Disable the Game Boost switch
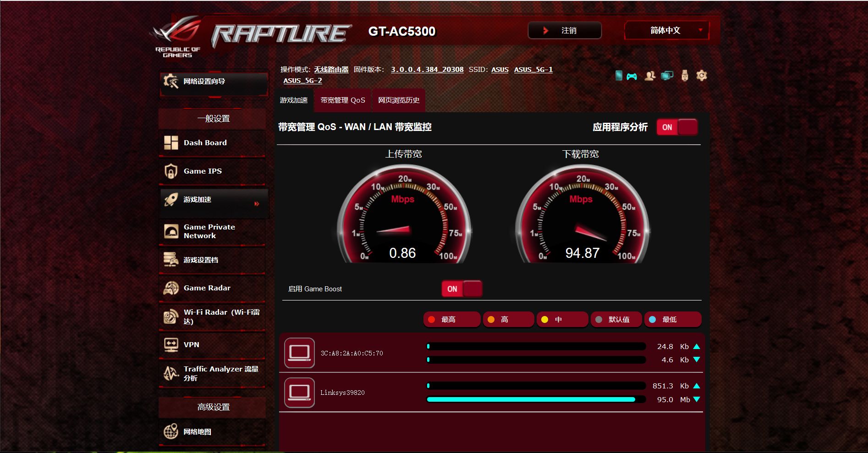The width and height of the screenshot is (868, 453). point(461,289)
